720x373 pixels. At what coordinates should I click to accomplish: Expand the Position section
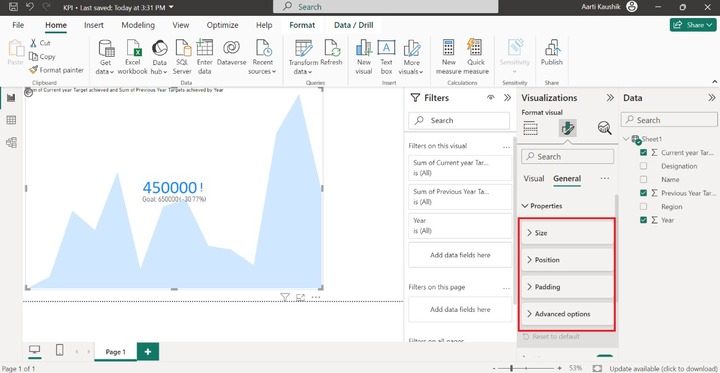pos(567,260)
